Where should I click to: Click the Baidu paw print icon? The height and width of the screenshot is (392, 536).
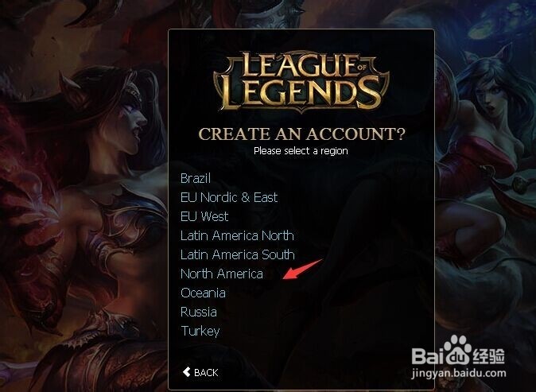(457, 350)
